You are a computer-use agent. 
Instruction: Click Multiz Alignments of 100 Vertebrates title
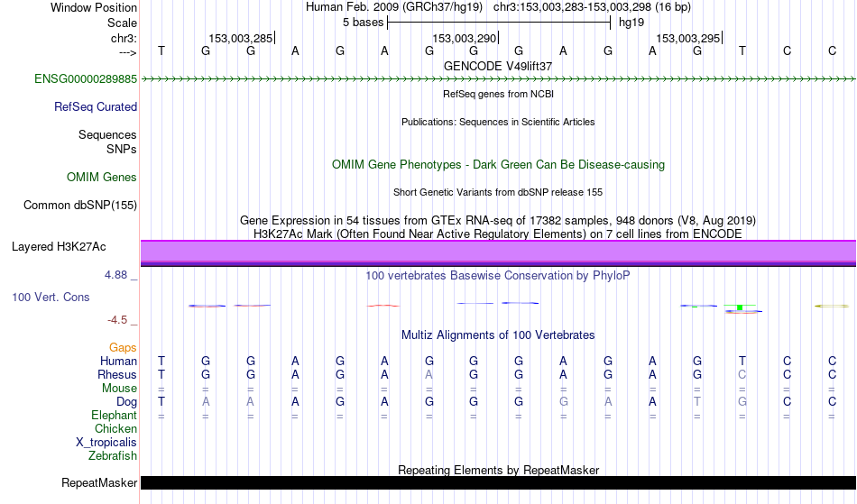point(498,334)
